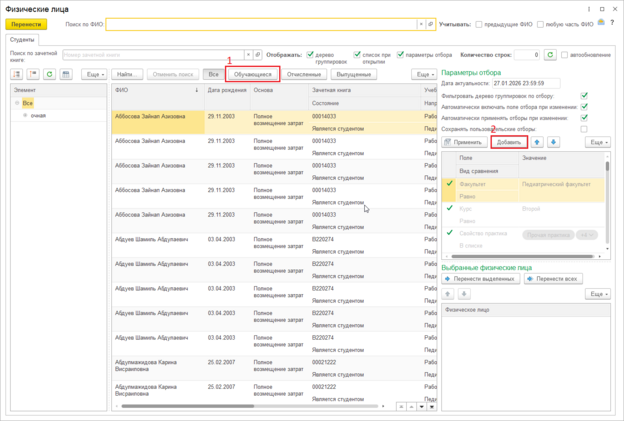The height and width of the screenshot is (421, 624).
Task: Click refresh icon beside Количество строк field
Action: 550,55
